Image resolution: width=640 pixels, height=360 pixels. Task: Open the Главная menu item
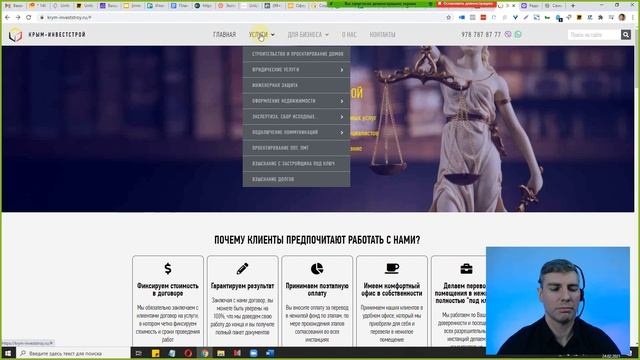pos(224,35)
